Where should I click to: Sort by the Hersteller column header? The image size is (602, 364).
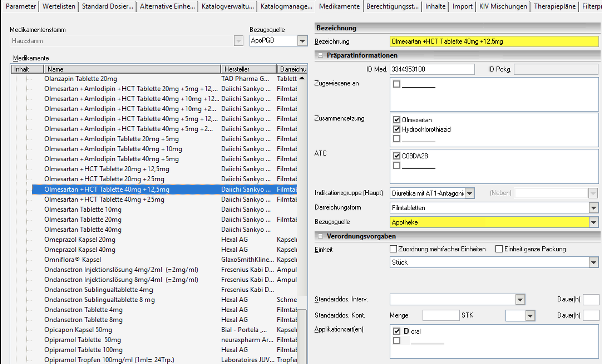(x=249, y=69)
